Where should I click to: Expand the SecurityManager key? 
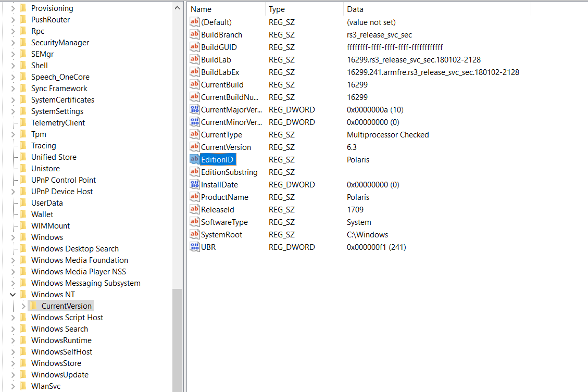click(12, 42)
